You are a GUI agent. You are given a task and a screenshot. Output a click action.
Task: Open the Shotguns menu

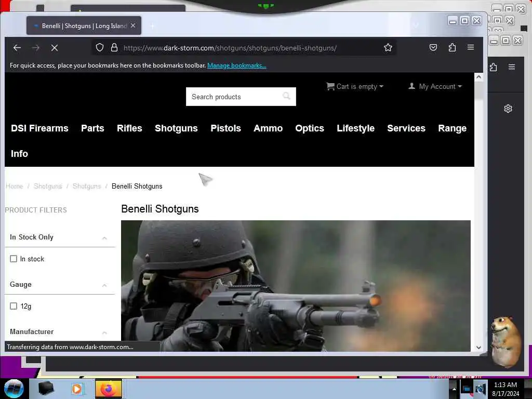176,128
